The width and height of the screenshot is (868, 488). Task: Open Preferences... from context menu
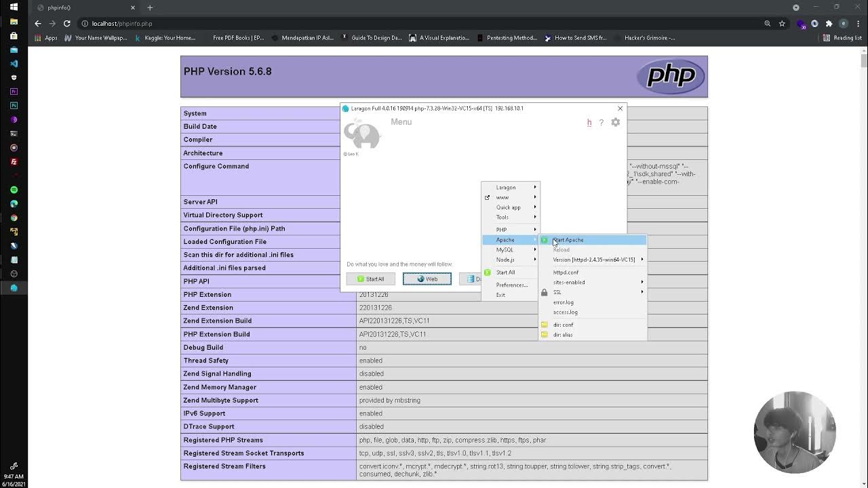[511, 285]
